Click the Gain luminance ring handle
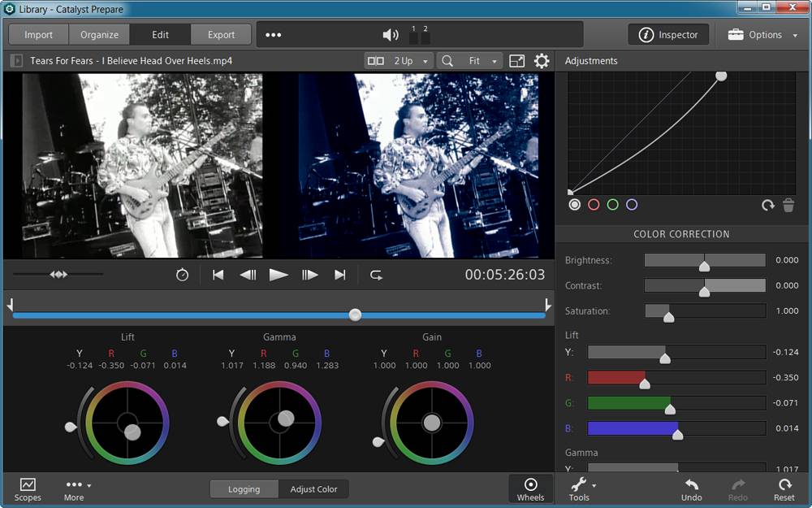 coord(378,442)
